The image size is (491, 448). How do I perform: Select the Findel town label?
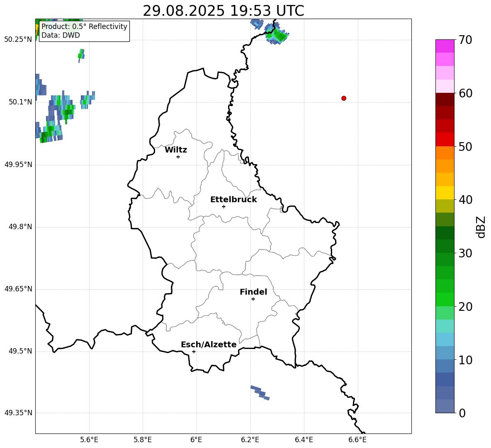[253, 292]
